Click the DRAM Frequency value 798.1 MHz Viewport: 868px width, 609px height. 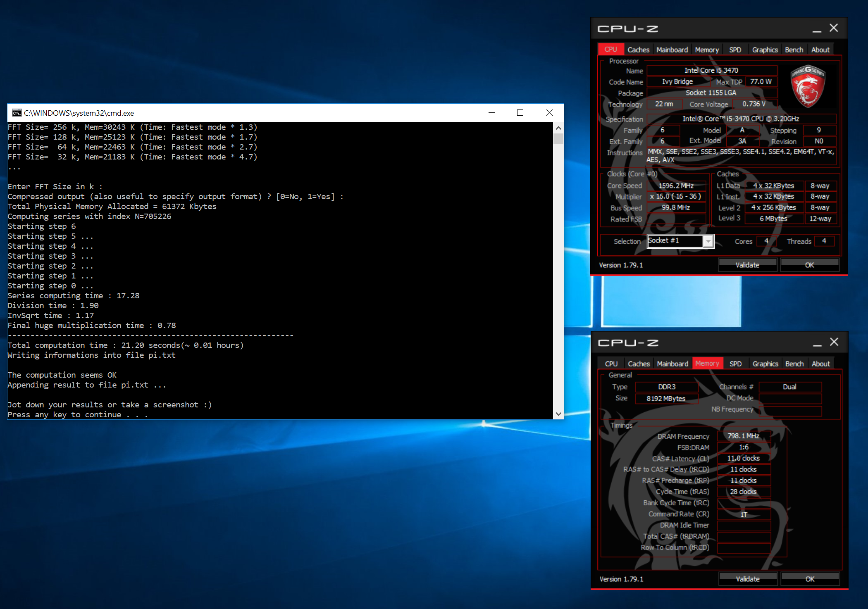[744, 436]
